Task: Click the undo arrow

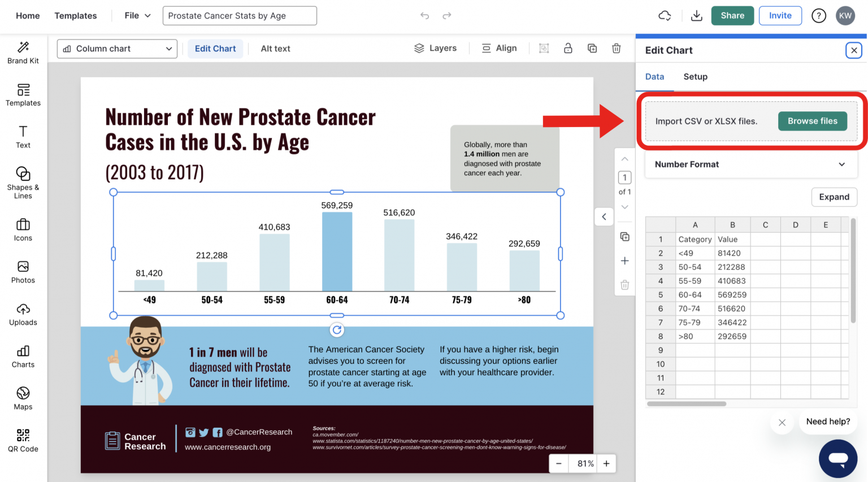Action: tap(425, 16)
